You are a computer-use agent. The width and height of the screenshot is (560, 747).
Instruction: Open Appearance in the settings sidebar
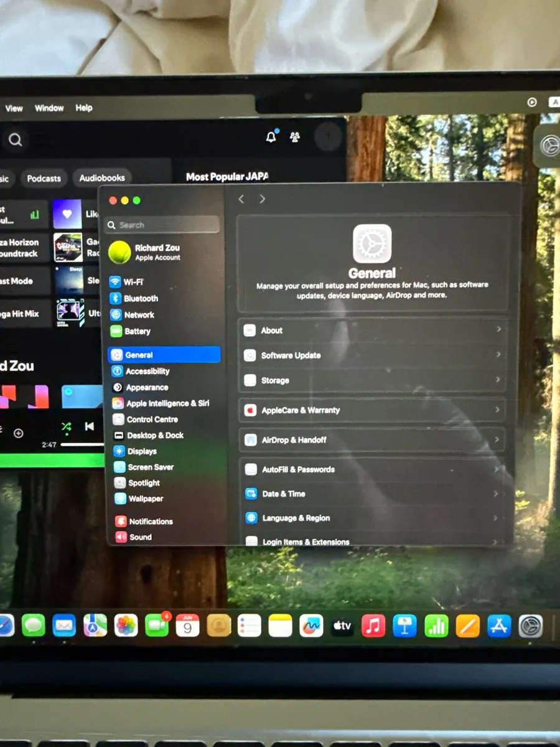140,387
